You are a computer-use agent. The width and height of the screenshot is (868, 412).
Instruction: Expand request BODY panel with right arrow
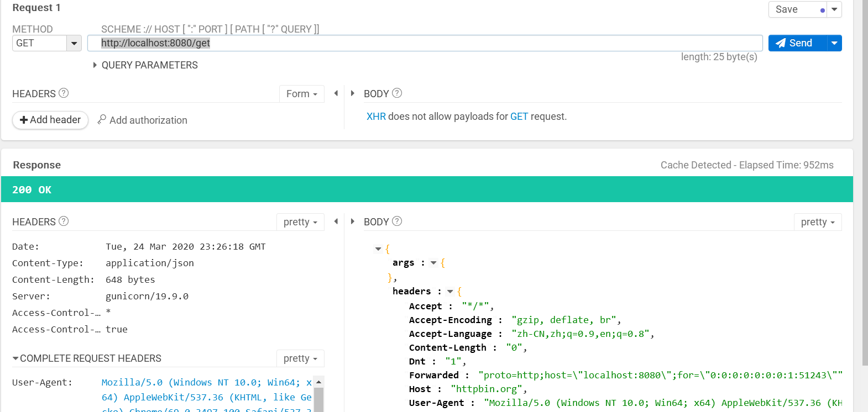tap(353, 93)
